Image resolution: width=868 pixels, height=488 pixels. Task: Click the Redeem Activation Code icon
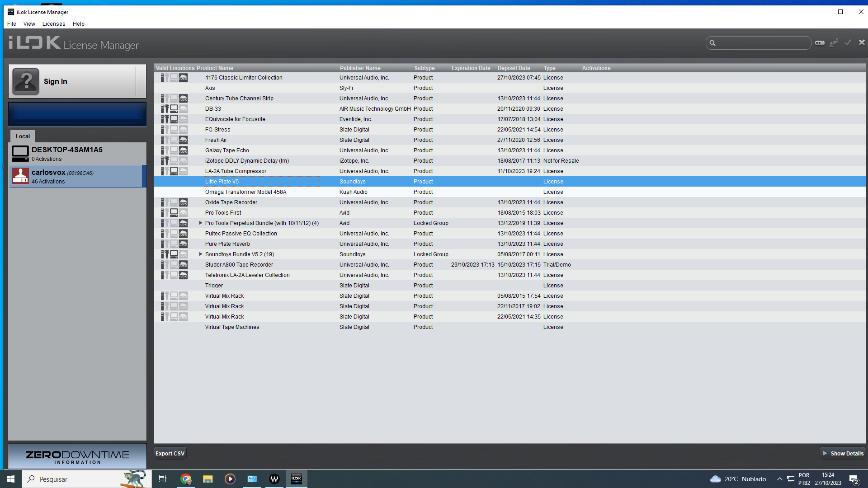coord(820,43)
